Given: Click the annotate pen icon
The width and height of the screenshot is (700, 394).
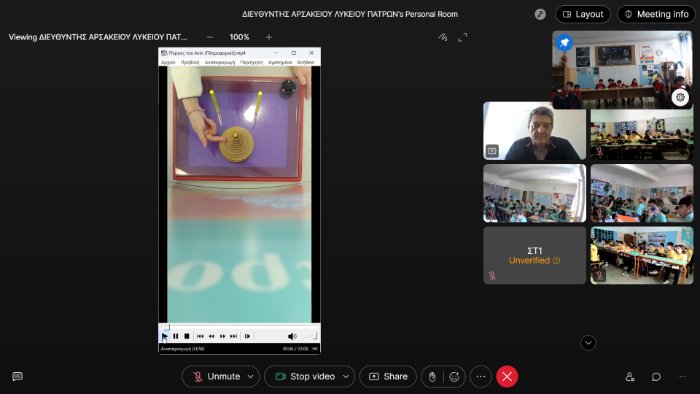Looking at the screenshot, I should coord(443,37).
